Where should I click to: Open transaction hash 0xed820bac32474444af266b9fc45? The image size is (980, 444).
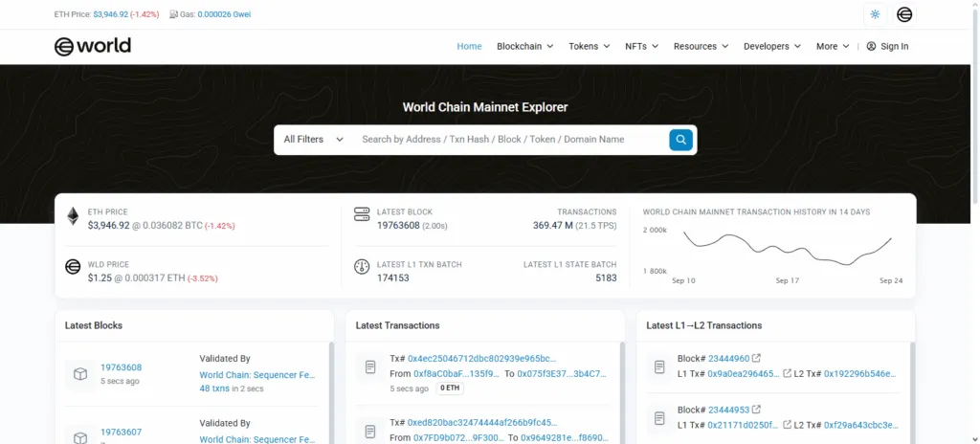pos(482,423)
